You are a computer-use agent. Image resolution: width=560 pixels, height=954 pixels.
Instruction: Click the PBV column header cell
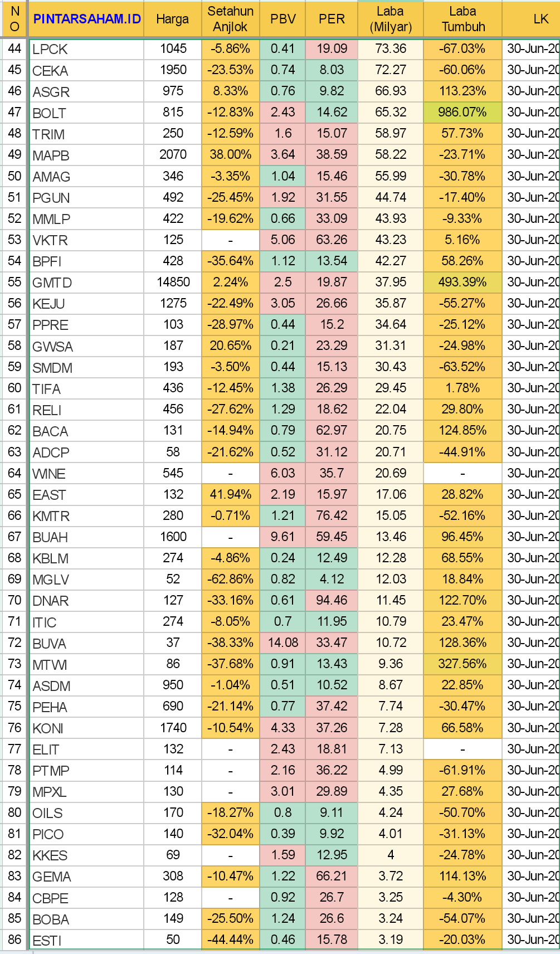coord(283,19)
